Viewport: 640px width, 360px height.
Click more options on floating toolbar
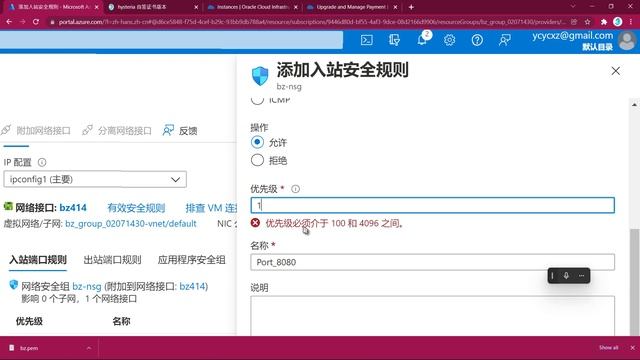tap(582, 276)
